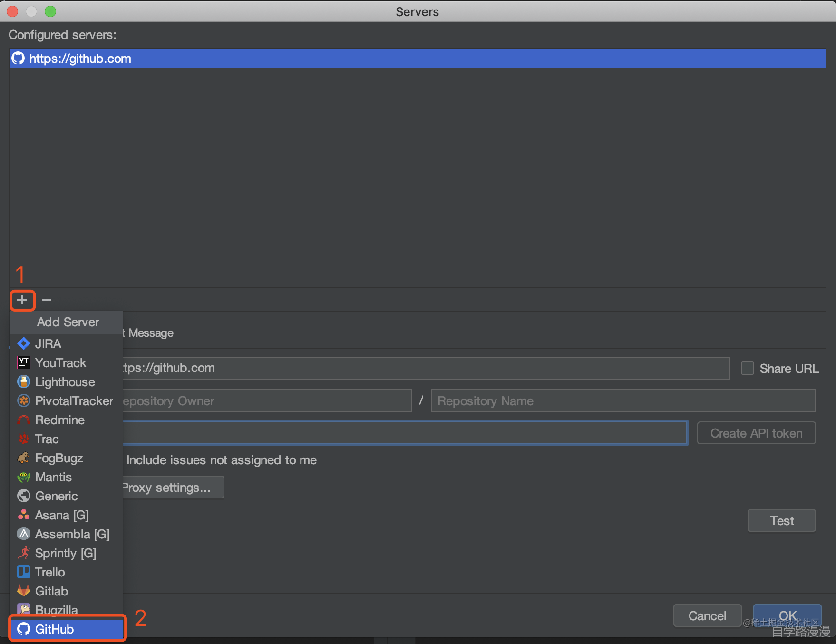Click the minus remove server button
Viewport: 836px width, 644px height.
(47, 300)
